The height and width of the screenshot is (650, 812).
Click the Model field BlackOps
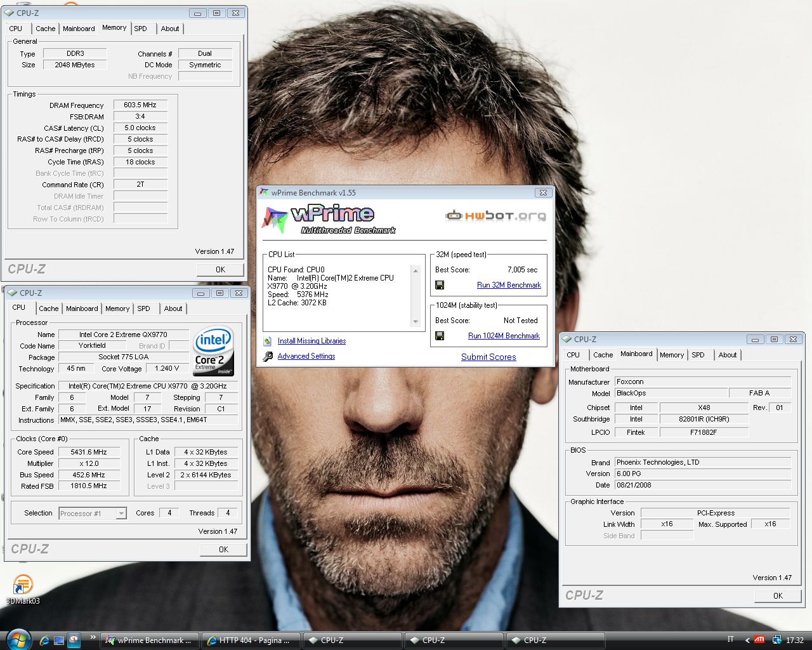tap(671, 393)
